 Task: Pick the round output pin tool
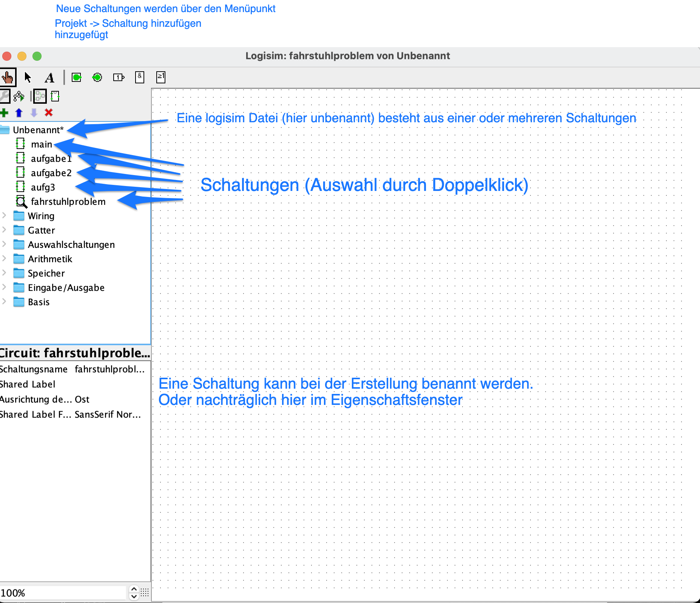(97, 78)
